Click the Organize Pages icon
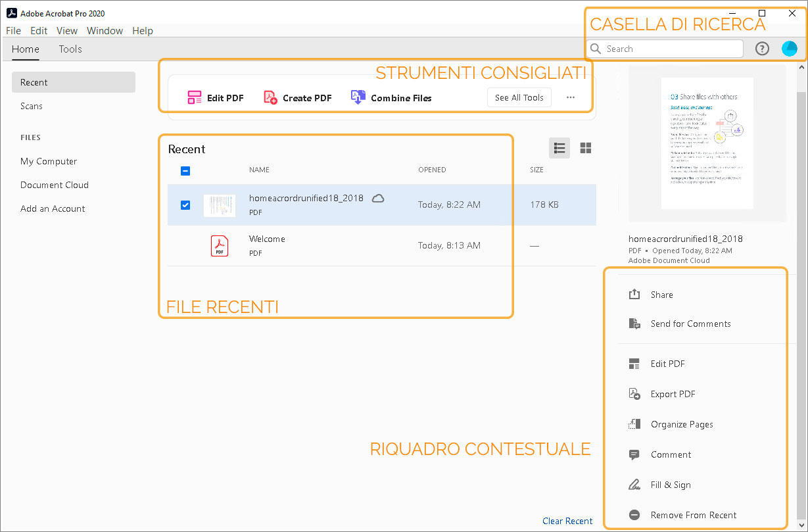Screen dimensions: 808x532 634,424
